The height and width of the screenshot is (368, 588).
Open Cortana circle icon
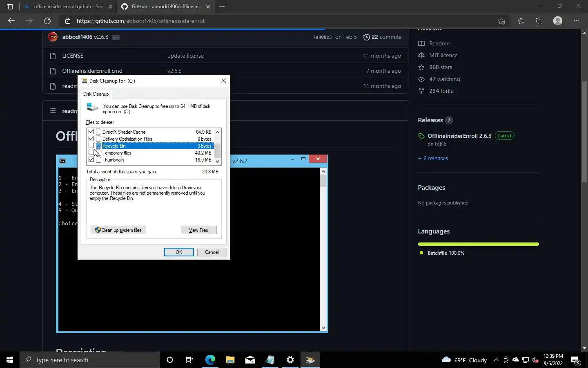click(170, 360)
